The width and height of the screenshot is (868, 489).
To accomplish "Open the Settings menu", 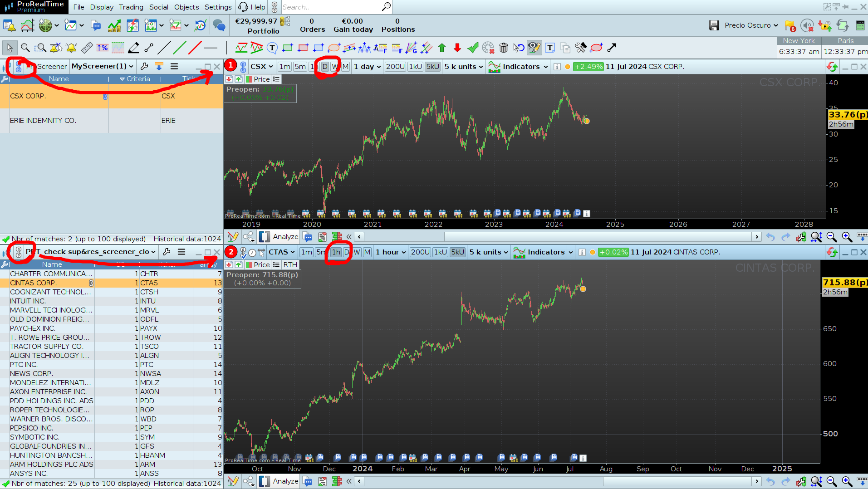I will coord(218,7).
